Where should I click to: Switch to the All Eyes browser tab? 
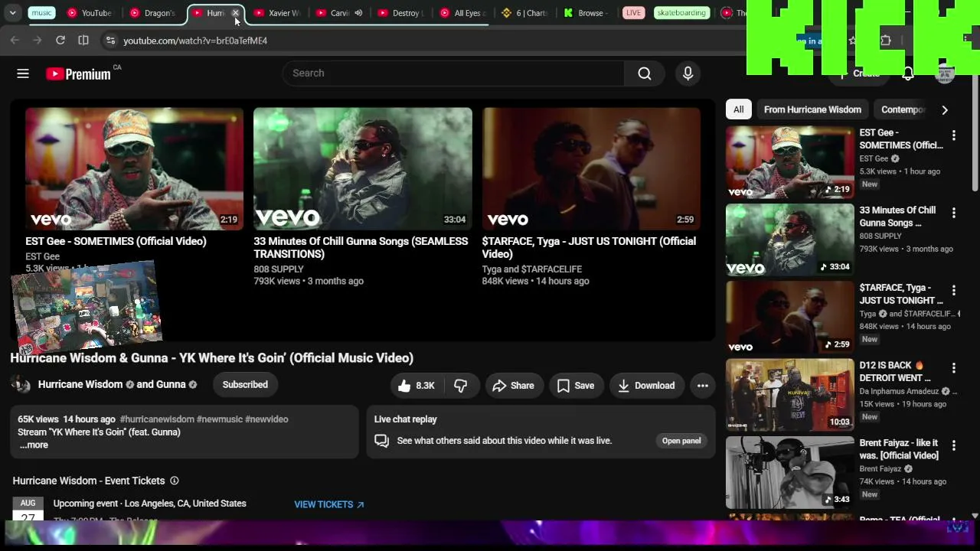(x=462, y=13)
